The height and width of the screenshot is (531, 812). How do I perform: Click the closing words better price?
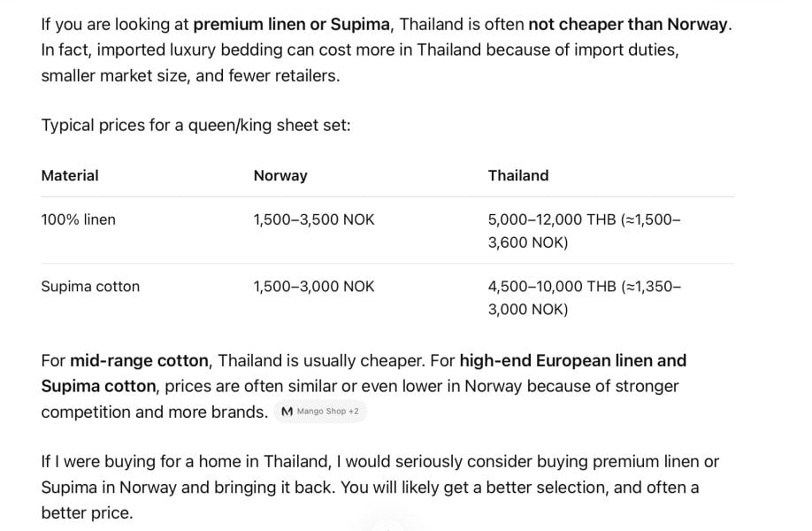[x=87, y=513]
